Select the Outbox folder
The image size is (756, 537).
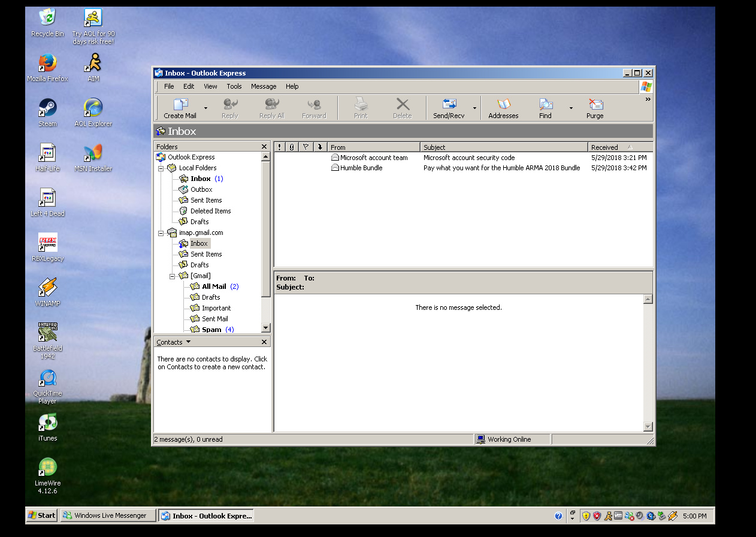(x=196, y=190)
